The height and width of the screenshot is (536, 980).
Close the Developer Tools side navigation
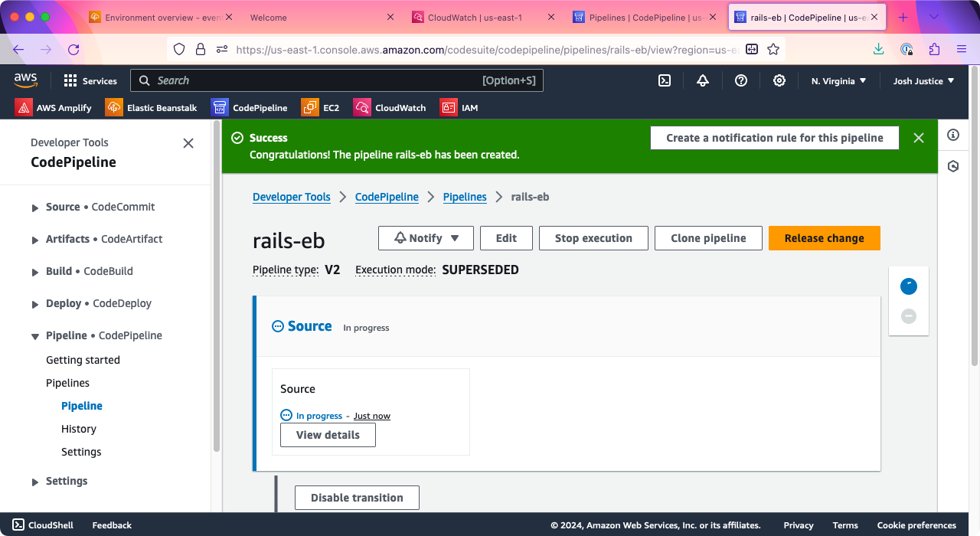188,143
